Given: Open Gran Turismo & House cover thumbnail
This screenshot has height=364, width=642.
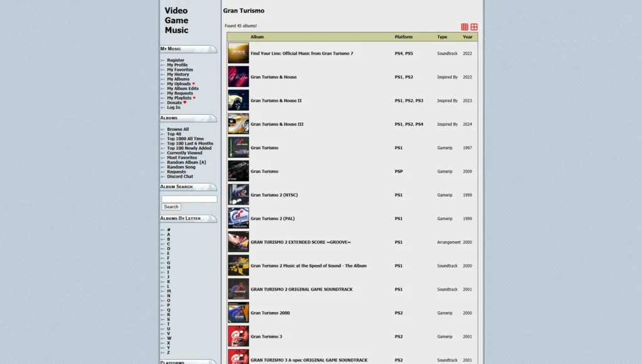Looking at the screenshot, I should click(238, 77).
